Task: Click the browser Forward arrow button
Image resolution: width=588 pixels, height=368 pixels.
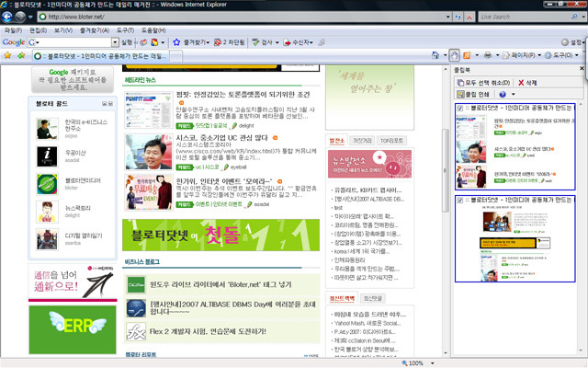Action: (x=20, y=17)
